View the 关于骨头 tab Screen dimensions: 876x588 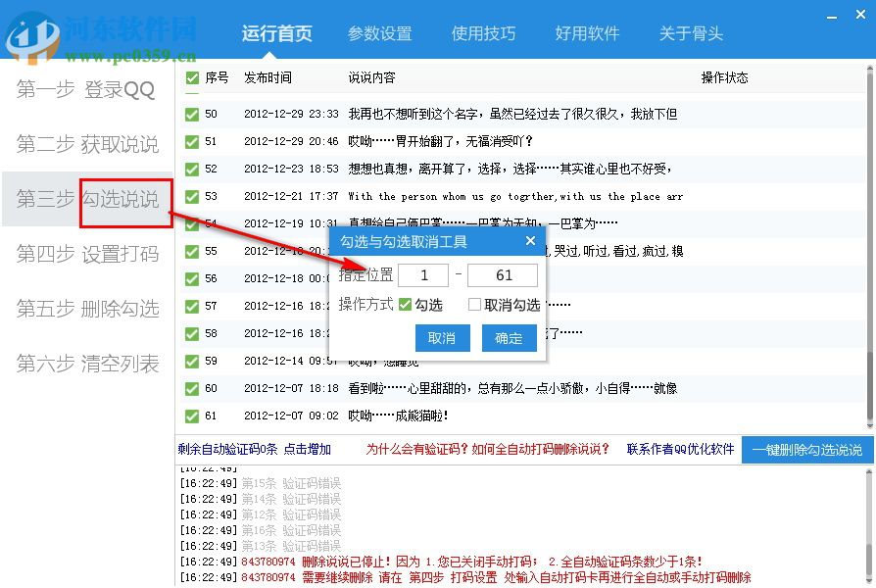tap(690, 33)
